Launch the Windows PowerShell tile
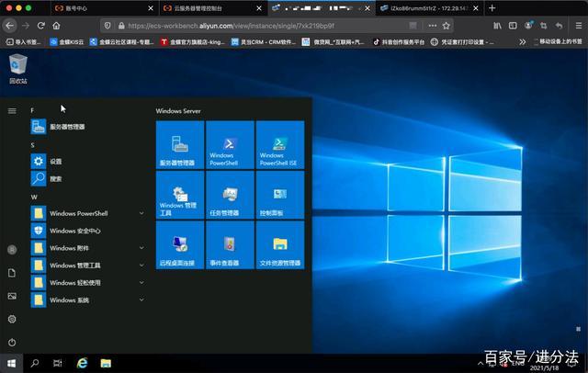This screenshot has width=588, height=373. tap(230, 145)
